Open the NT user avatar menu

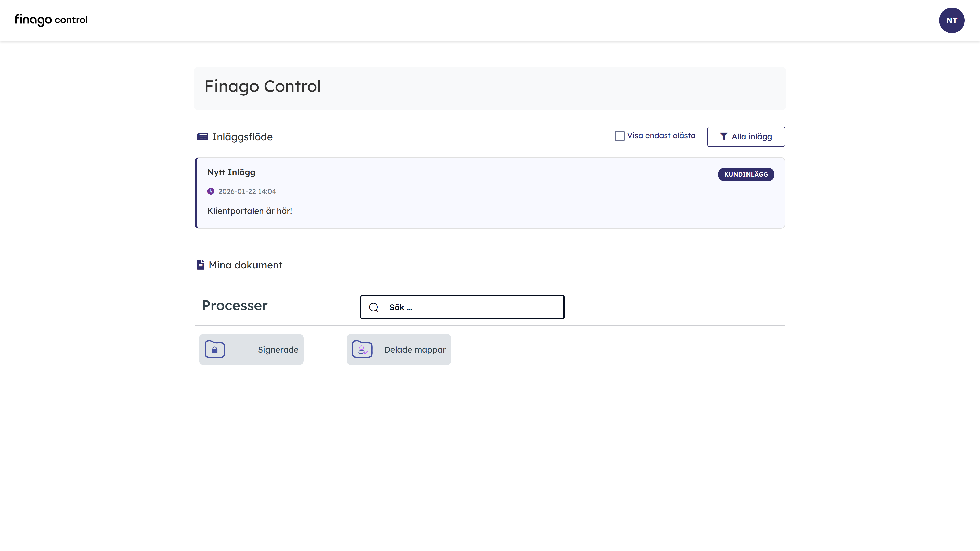coord(951,20)
